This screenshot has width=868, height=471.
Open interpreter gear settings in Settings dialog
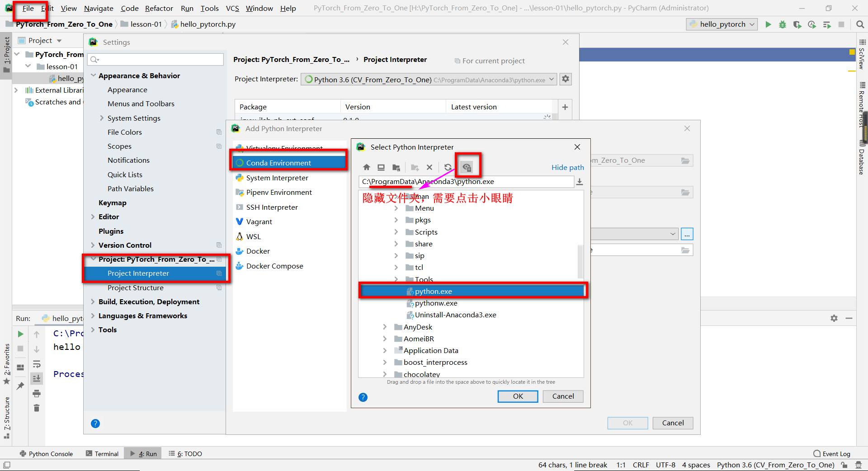click(566, 79)
